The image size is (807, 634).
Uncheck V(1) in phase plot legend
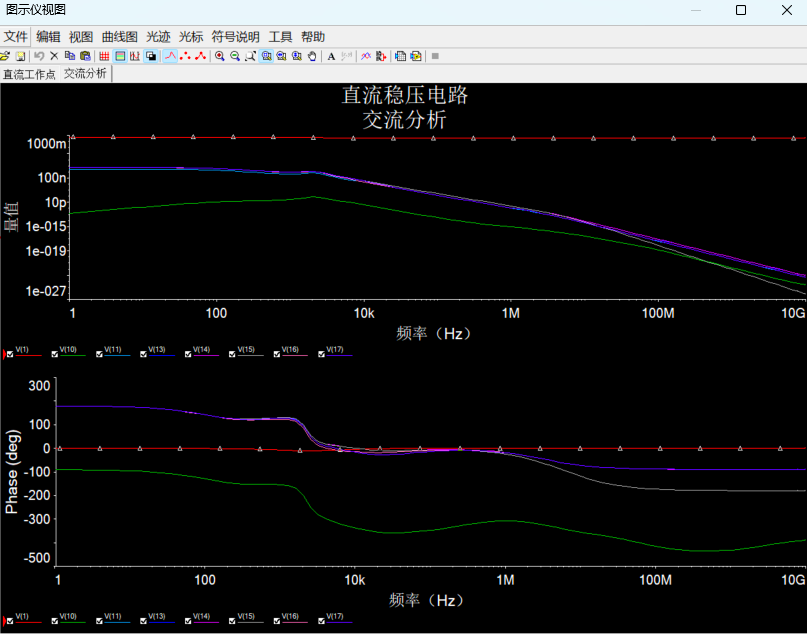coord(10,621)
